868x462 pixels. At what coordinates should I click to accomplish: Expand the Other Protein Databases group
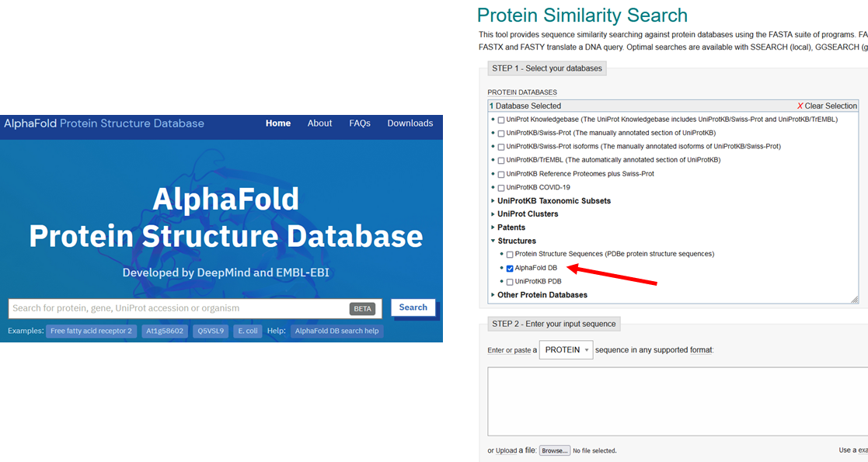click(x=493, y=295)
